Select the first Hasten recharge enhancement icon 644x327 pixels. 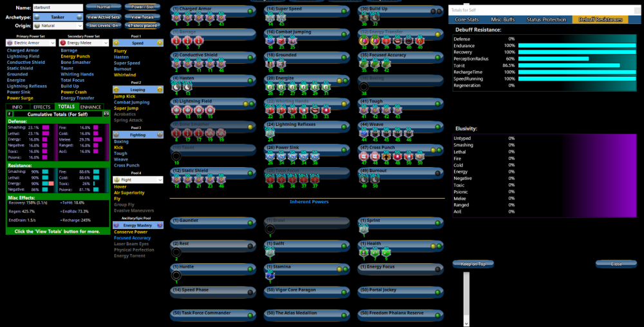tap(176, 86)
